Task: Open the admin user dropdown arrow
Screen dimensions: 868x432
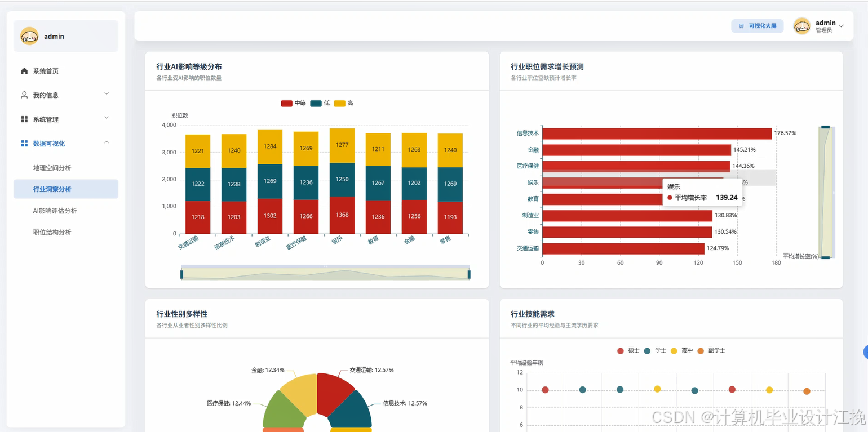Action: (x=842, y=26)
